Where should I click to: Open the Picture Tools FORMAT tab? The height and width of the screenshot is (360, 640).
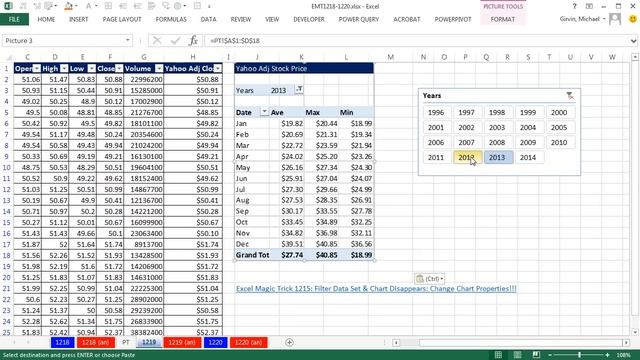point(502,19)
